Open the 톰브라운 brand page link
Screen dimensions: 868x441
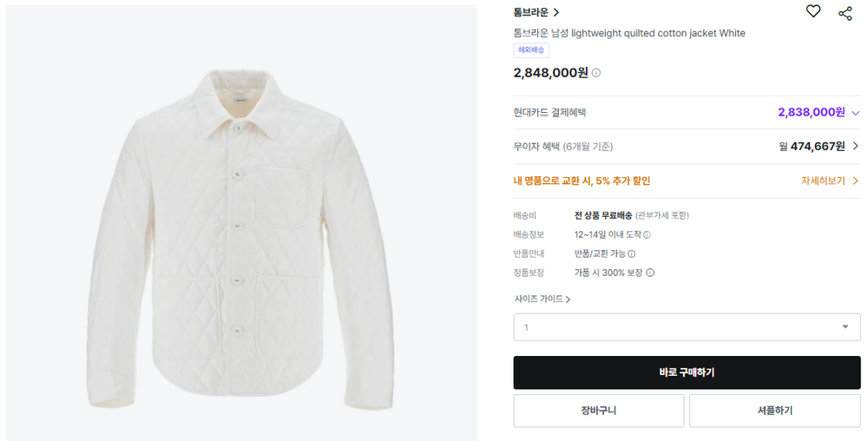pos(536,12)
